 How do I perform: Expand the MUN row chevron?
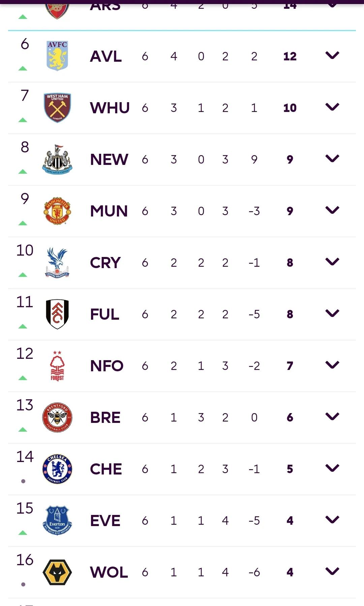[x=332, y=210]
